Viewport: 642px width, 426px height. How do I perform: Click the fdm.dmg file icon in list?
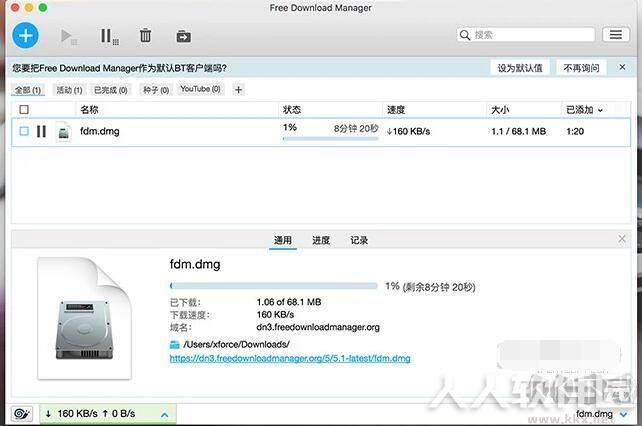(x=63, y=131)
